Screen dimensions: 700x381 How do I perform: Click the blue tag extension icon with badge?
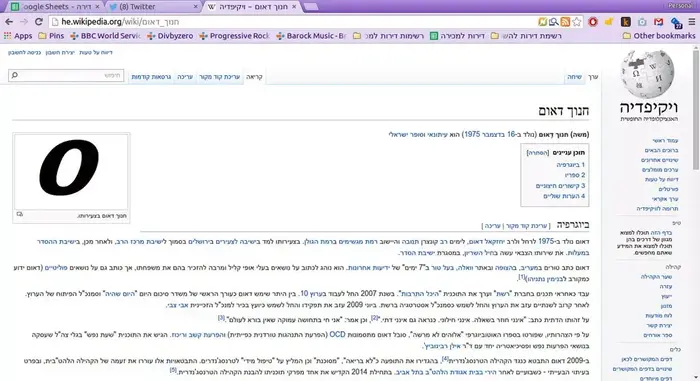click(x=676, y=22)
